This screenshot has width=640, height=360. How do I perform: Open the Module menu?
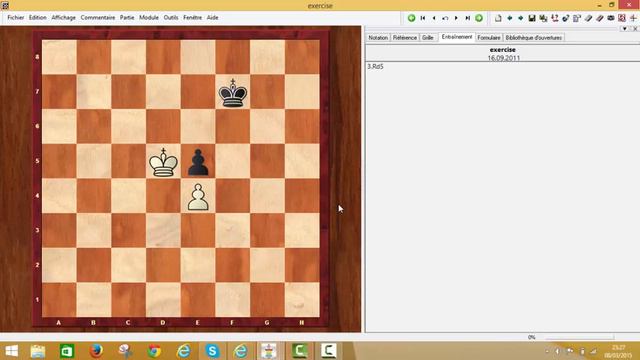coord(149,18)
